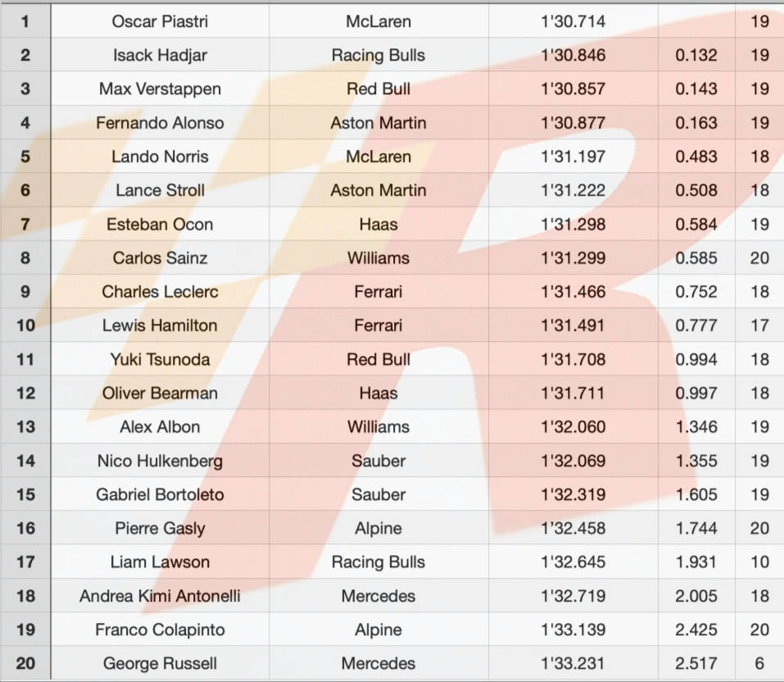784x682 pixels.
Task: Select the Andrea Kimi Antonelli name cell
Action: 160,596
